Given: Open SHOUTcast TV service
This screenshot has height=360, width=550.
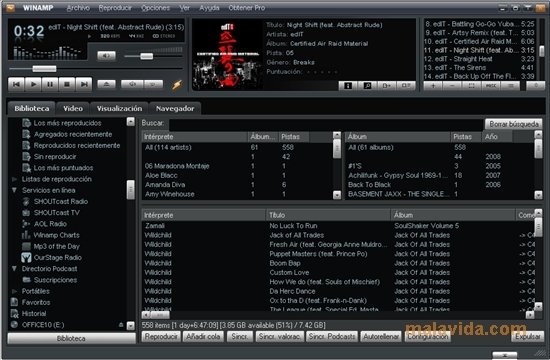Looking at the screenshot, I should pyautogui.click(x=56, y=213).
